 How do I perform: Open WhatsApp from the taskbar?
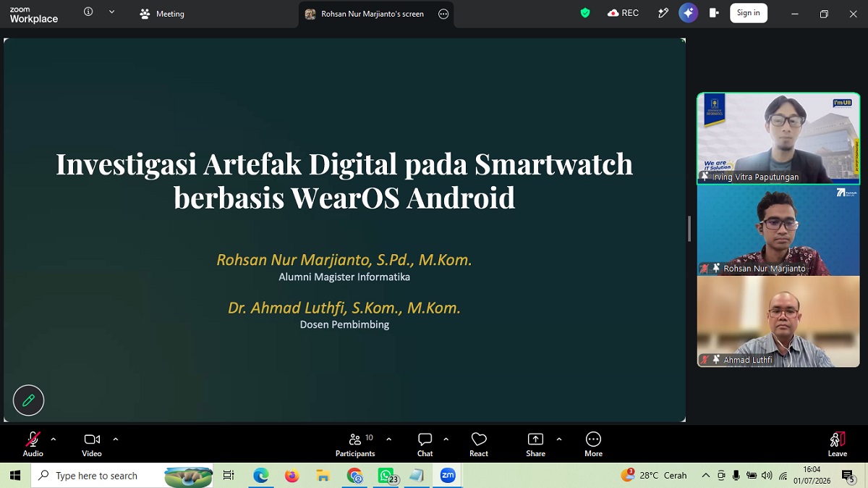tap(386, 476)
